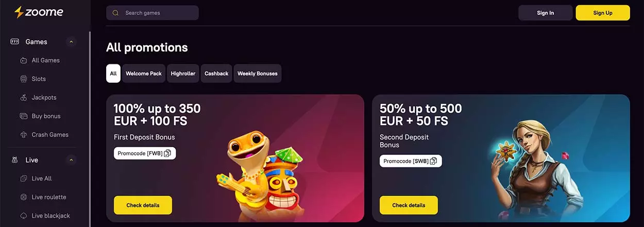The width and height of the screenshot is (644, 227).
Task: Open the Weekly Bonuses tab
Action: 258,74
